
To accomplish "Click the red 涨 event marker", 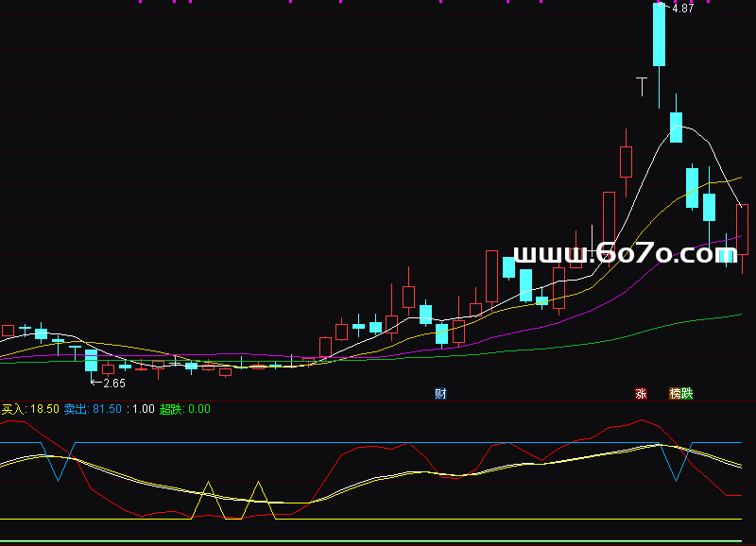I will 642,393.
